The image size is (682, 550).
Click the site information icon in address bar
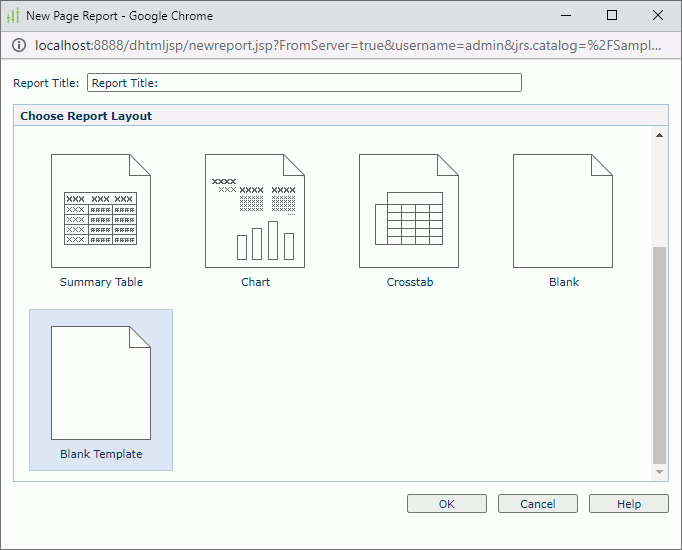[x=19, y=46]
